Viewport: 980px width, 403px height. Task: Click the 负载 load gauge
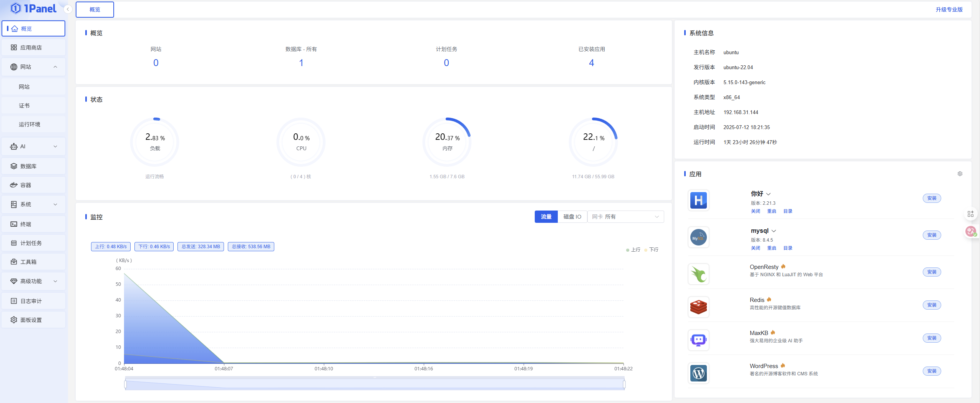(x=155, y=142)
